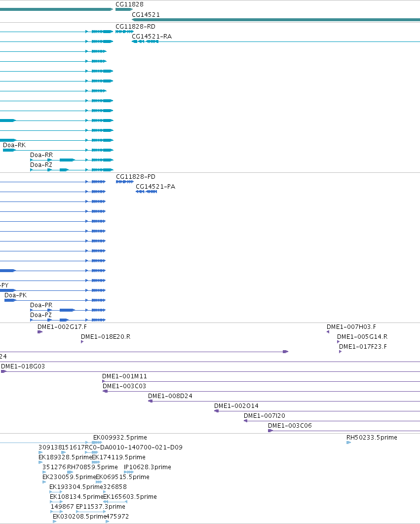Viewport: 420px width, 524px height.
Task: Click the DME1-002G17.F purple end marker
Action: 39,332
